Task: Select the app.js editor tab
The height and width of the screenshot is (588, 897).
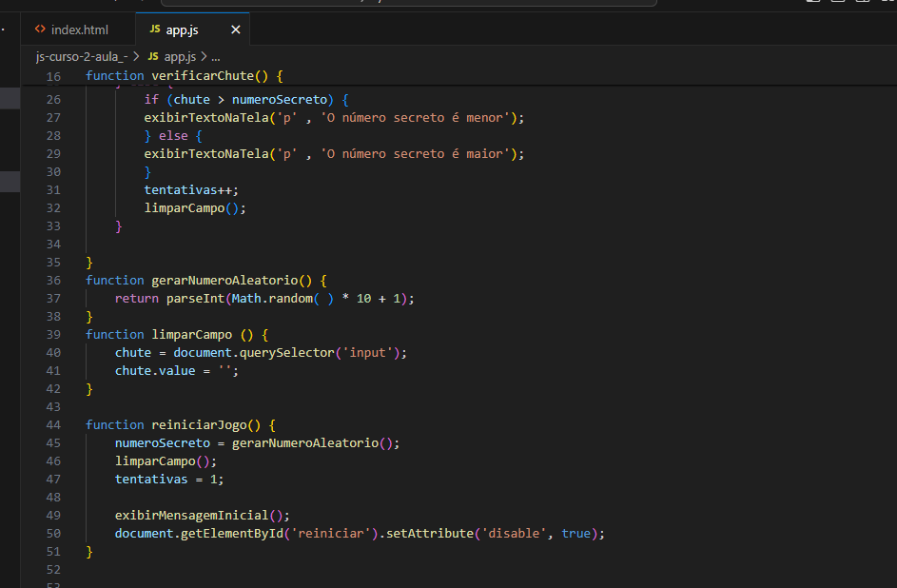Action: [193, 29]
